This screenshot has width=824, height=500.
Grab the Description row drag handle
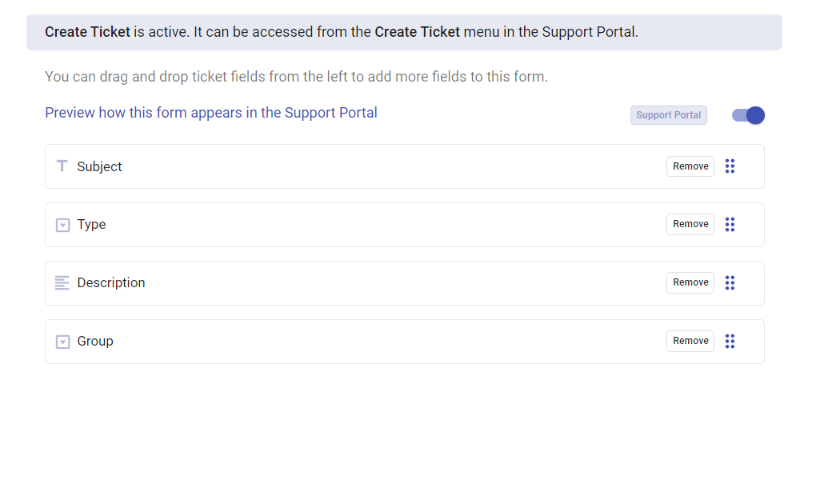[730, 283]
